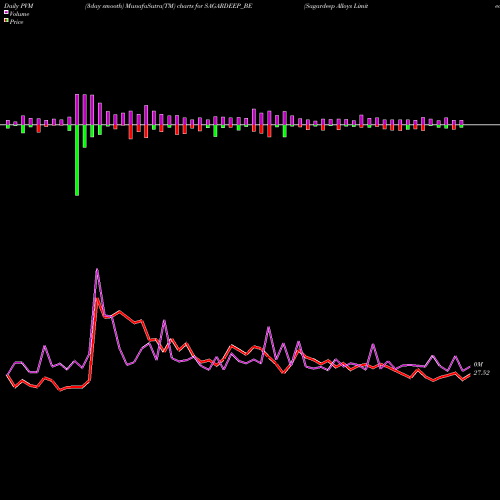Click the highest peak of volume line
The height and width of the screenshot is (500, 500).
(97, 269)
